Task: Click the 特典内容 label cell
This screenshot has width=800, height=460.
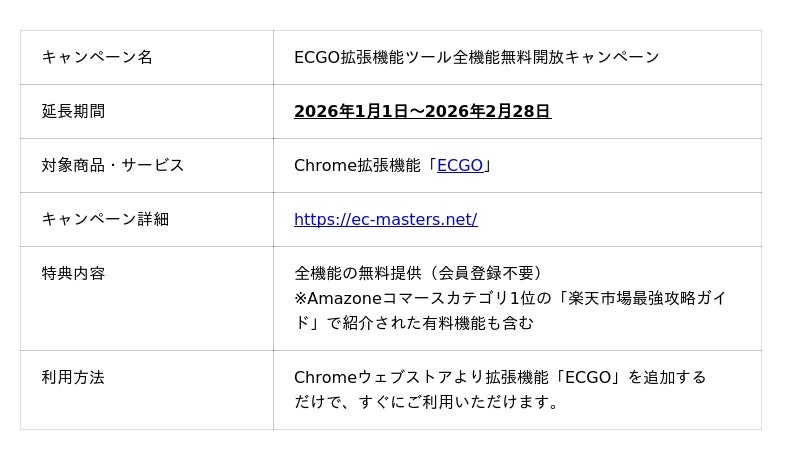Action: [73, 274]
